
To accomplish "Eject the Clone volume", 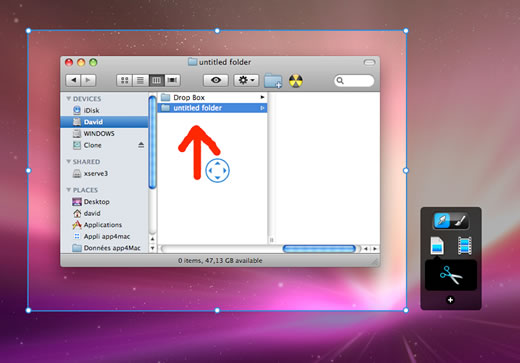I will click(141, 145).
